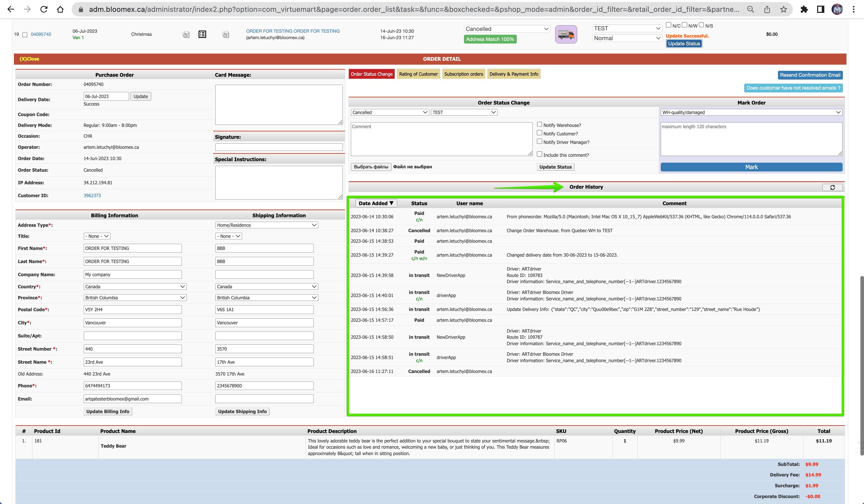Open customer ID 3962373 link

click(x=92, y=196)
